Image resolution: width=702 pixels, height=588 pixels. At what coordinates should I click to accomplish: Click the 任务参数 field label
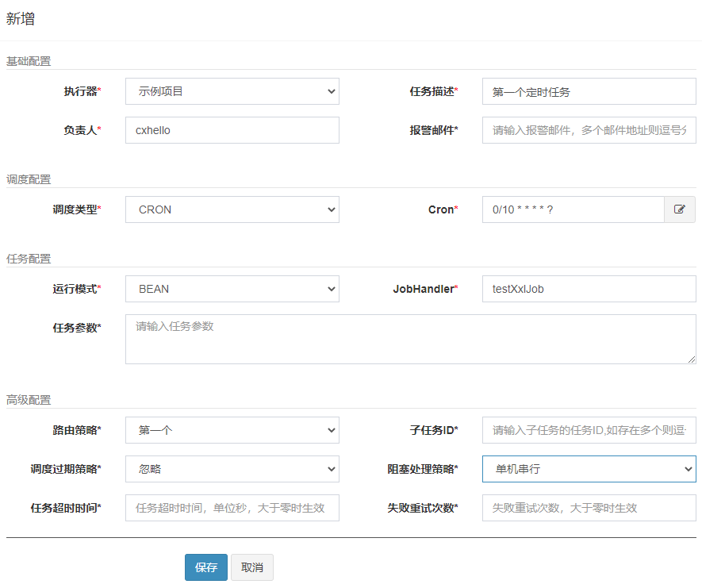tap(77, 328)
